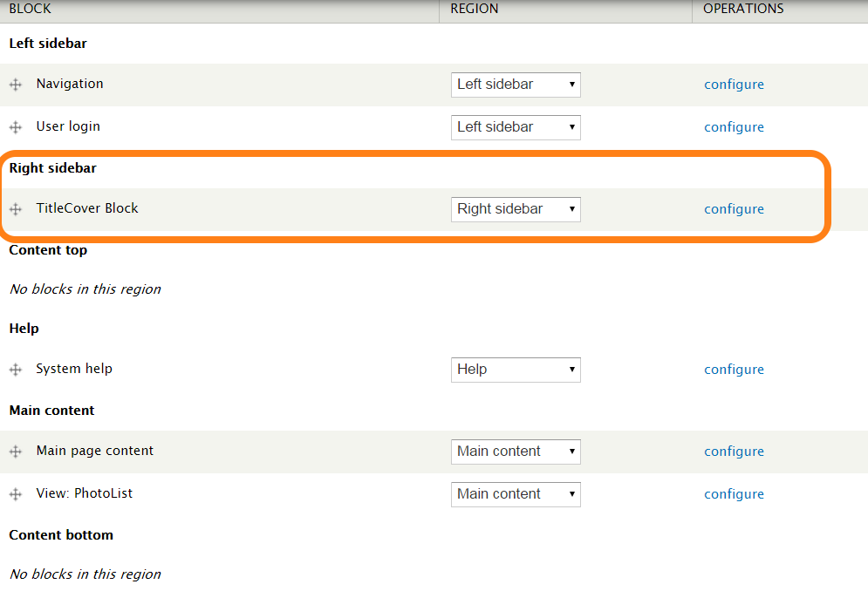This screenshot has width=868, height=591.
Task: Click the drag handle beside System help
Action: (x=15, y=369)
